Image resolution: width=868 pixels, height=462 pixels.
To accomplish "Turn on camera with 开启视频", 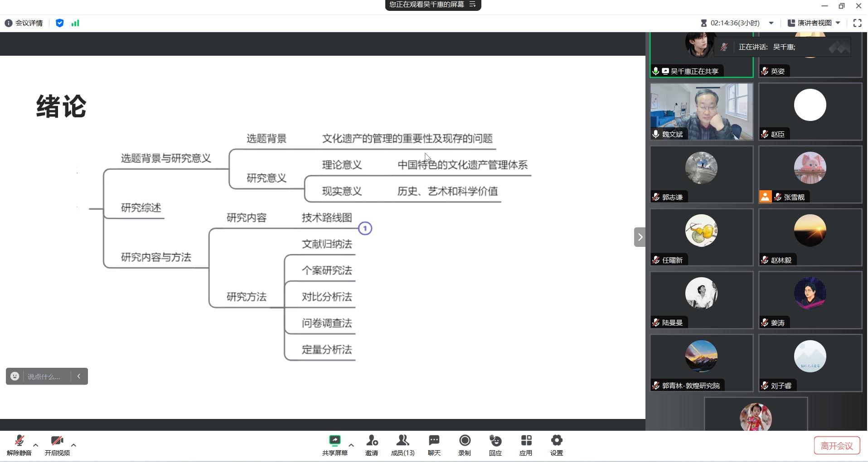I will (x=57, y=446).
